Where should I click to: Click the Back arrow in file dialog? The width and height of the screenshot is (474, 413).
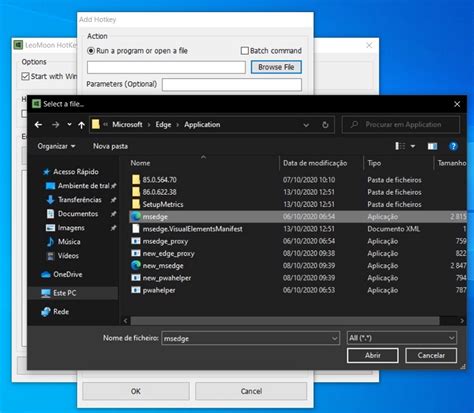click(38, 125)
